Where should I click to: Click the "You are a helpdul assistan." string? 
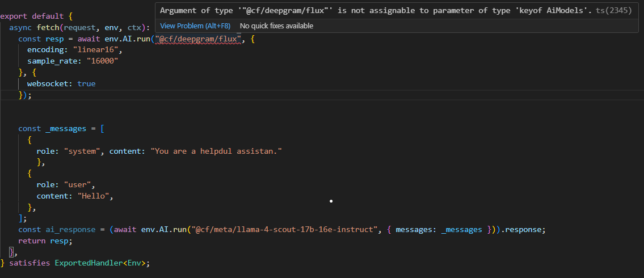coord(216,151)
